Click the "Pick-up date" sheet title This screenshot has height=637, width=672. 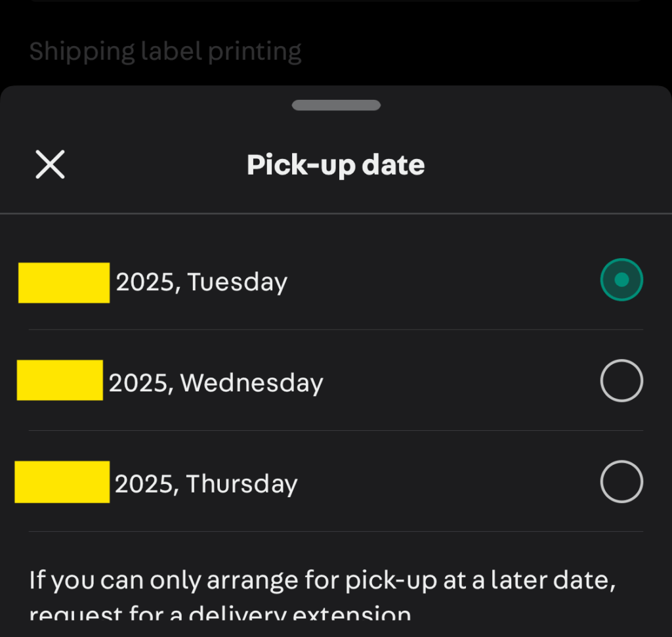click(x=335, y=164)
